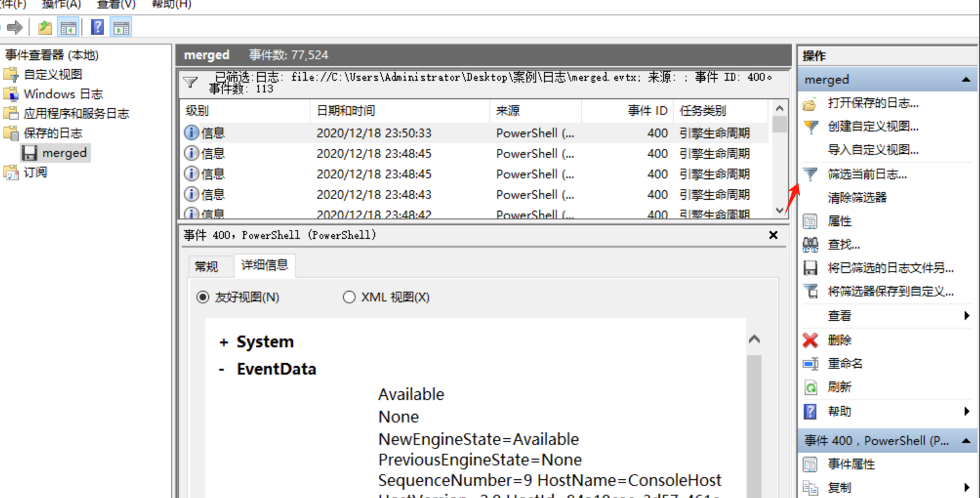Select the XML 视图(X) radio button

349,297
